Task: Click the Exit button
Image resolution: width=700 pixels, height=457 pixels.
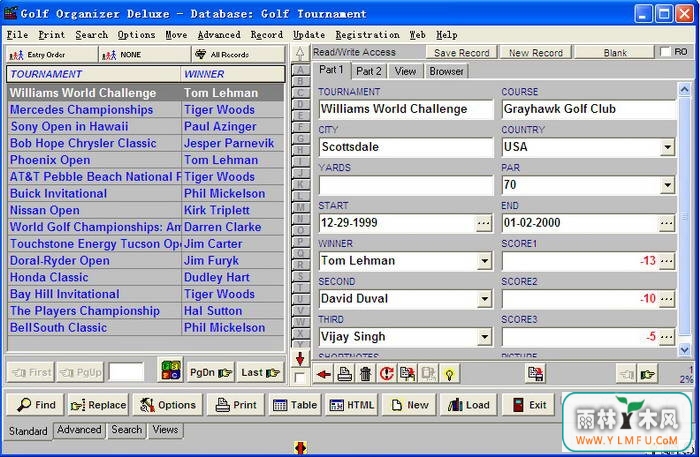Action: coord(529,405)
